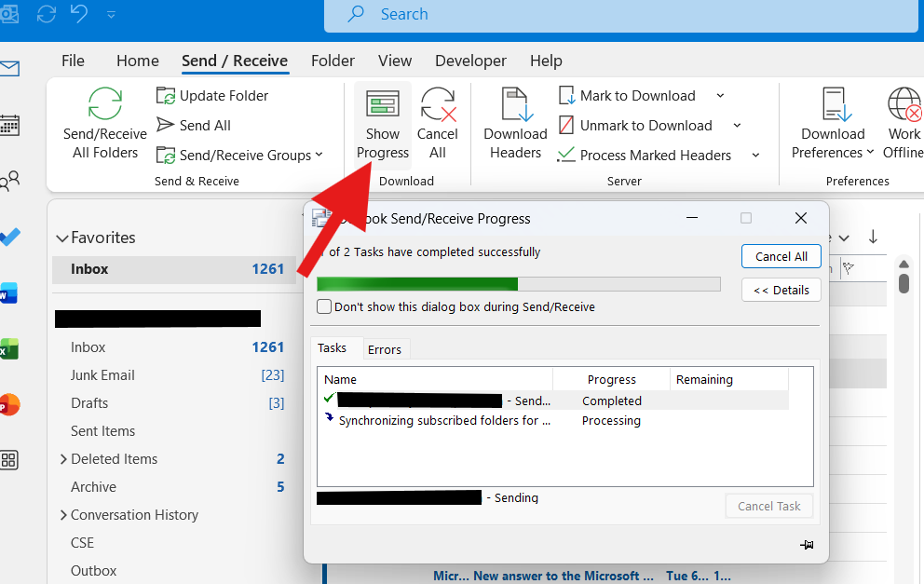Open the Developer tab

(470, 61)
